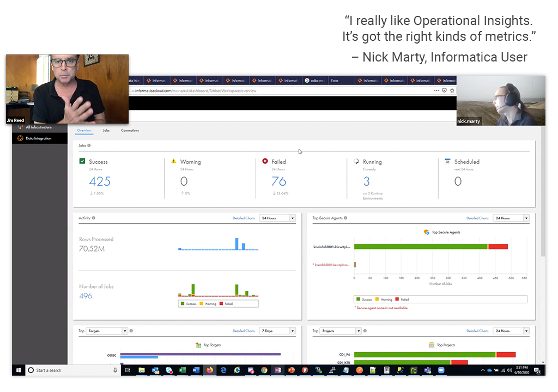Open Calculator from the taskbar
The height and width of the screenshot is (392, 558).
pos(386,370)
